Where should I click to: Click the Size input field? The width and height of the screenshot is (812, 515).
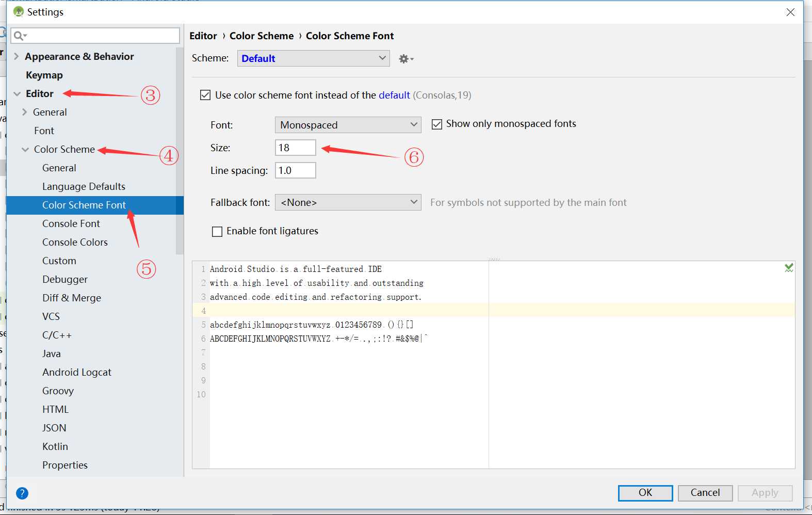[296, 148]
